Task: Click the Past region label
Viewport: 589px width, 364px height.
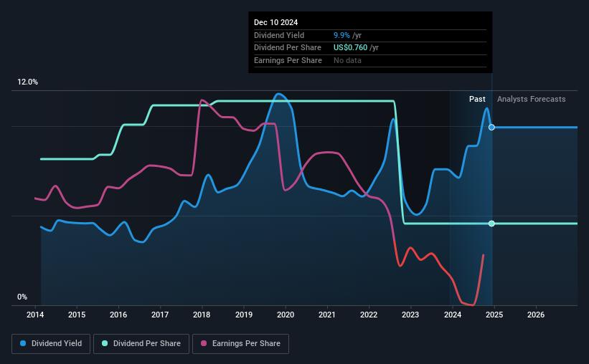Action: click(x=477, y=99)
